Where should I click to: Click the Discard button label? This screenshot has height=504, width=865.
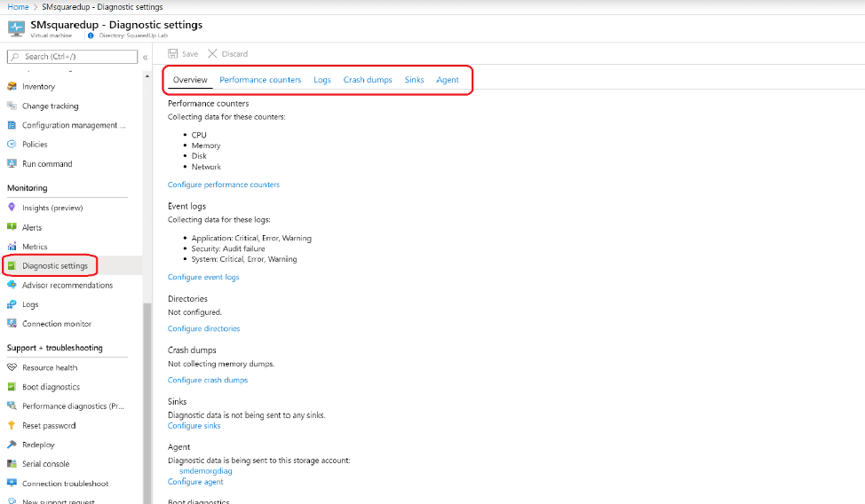[x=234, y=54]
